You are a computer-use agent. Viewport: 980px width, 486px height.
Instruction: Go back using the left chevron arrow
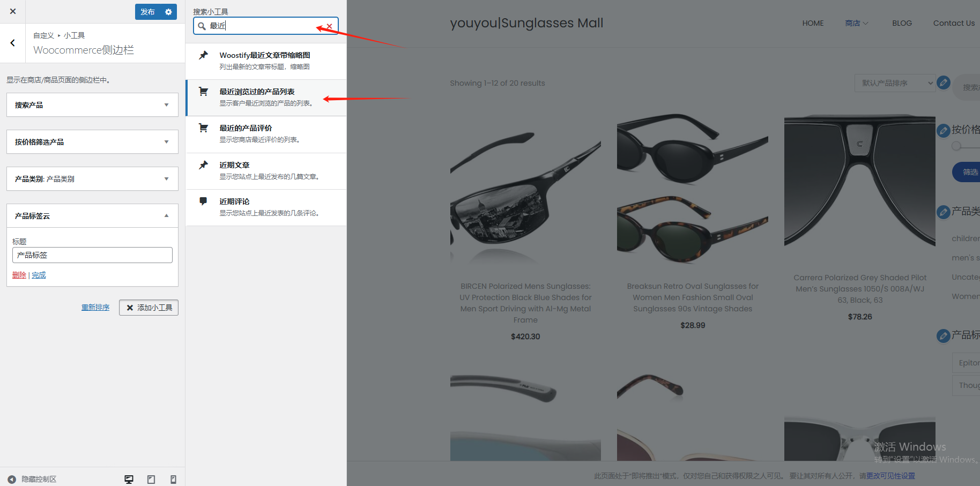click(x=13, y=43)
